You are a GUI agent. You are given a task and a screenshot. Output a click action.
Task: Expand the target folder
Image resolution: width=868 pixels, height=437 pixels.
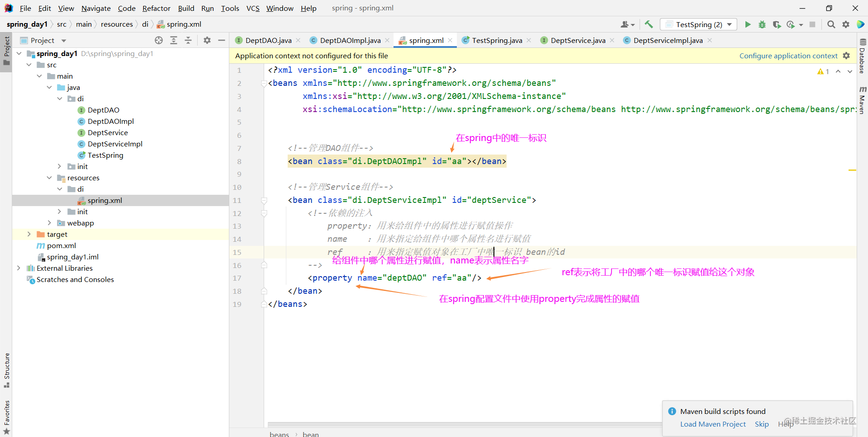[x=29, y=234]
